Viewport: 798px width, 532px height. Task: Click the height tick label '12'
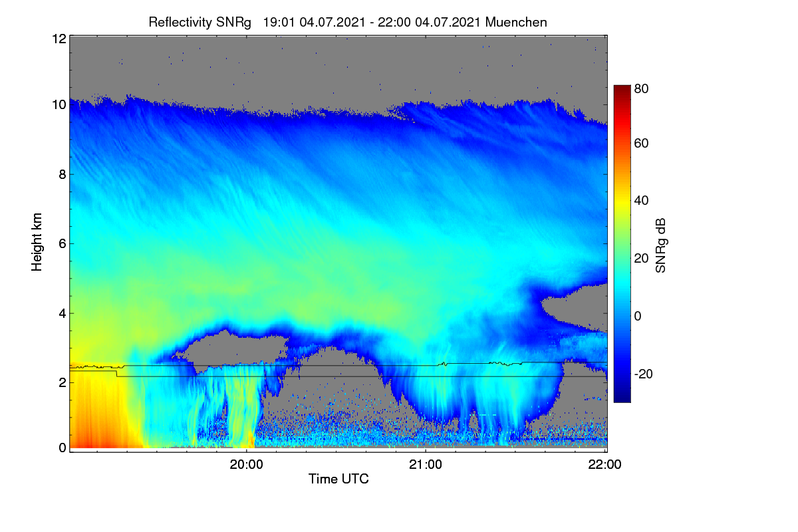tap(59, 39)
